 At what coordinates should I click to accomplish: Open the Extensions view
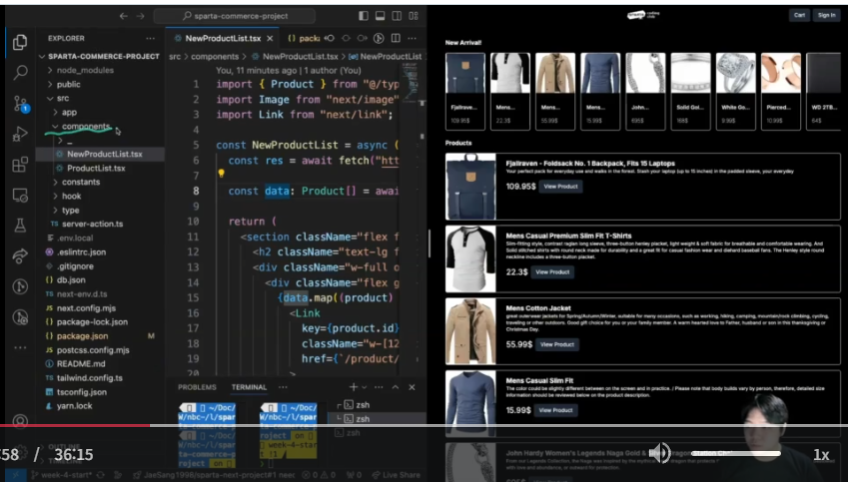20,164
